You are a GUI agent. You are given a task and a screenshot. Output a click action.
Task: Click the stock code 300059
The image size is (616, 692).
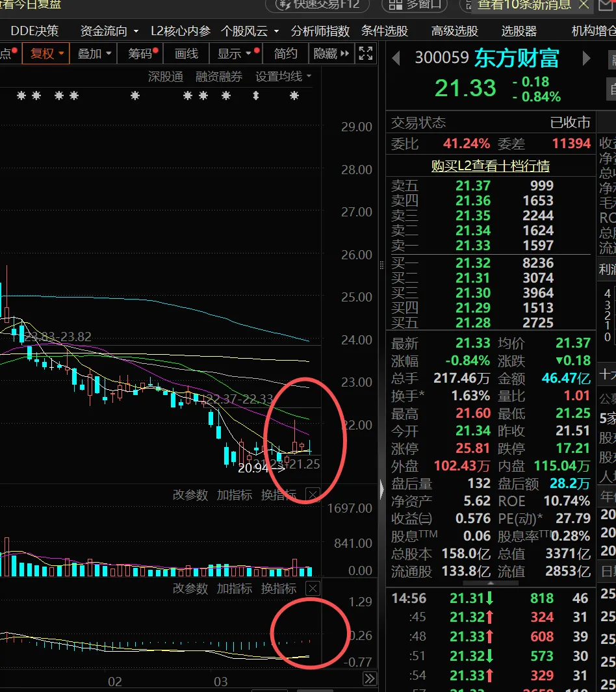point(442,58)
